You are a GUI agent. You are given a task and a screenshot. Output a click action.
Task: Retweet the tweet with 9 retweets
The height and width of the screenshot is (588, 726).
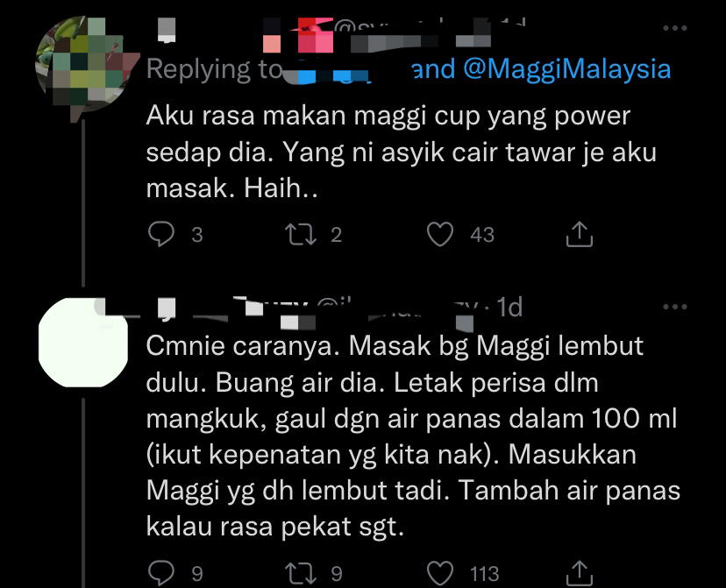point(301,573)
